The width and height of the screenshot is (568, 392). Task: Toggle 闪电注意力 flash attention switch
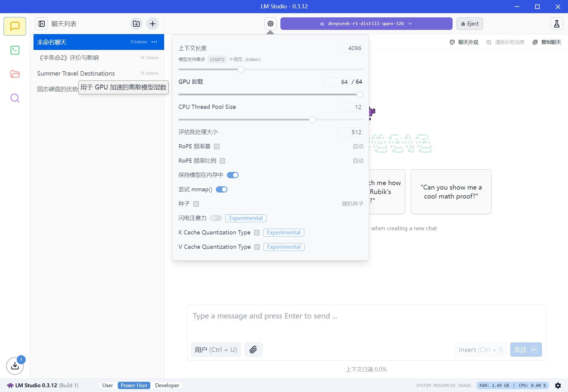pyautogui.click(x=216, y=218)
